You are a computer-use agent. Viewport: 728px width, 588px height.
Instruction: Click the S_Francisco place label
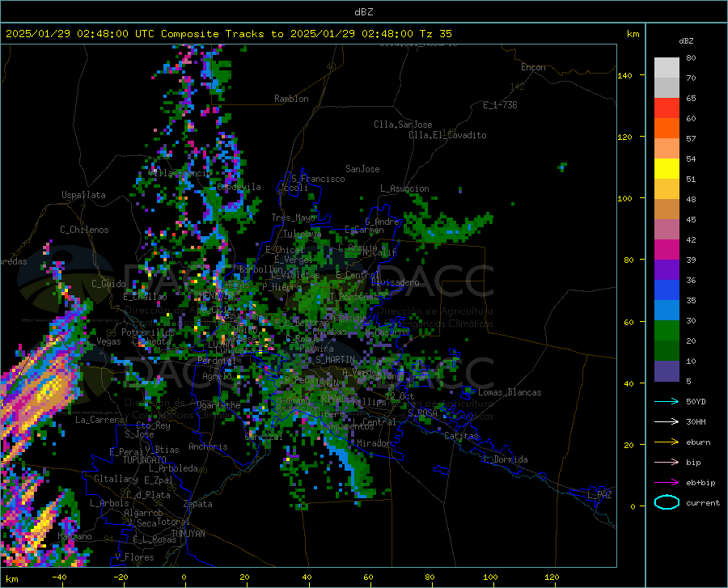(x=318, y=179)
